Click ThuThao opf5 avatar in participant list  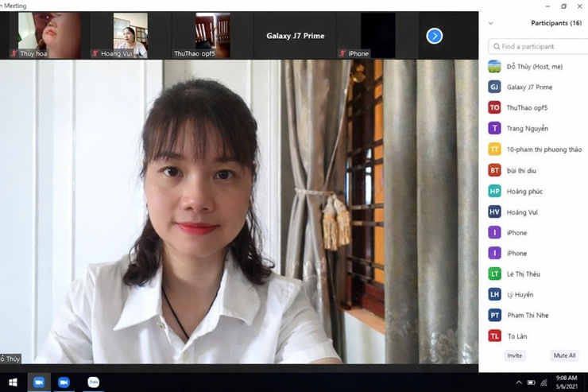click(494, 107)
